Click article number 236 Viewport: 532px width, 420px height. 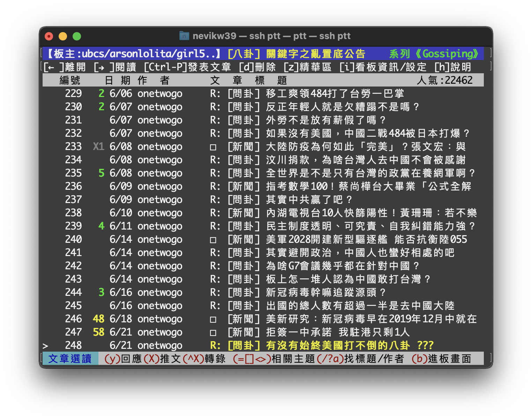click(73, 186)
